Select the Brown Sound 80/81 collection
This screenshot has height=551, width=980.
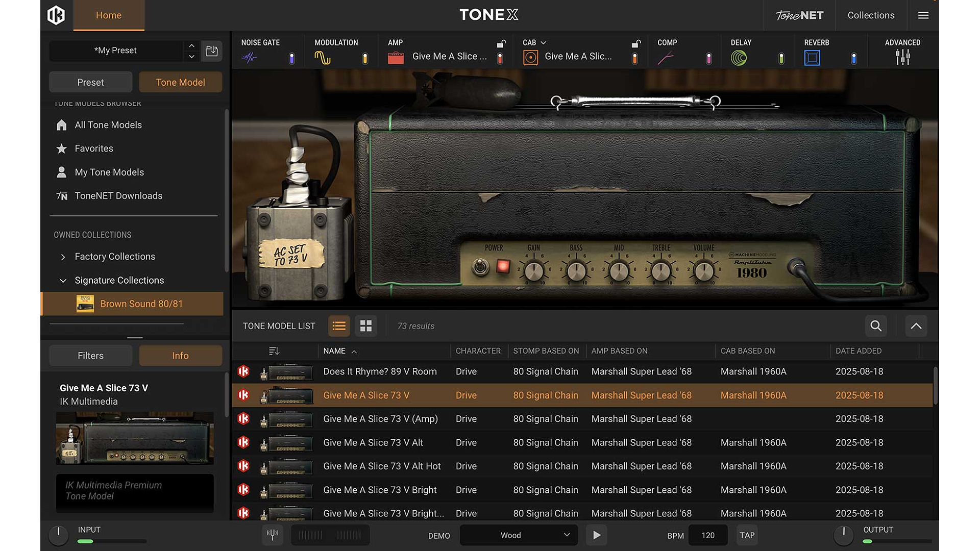click(133, 304)
